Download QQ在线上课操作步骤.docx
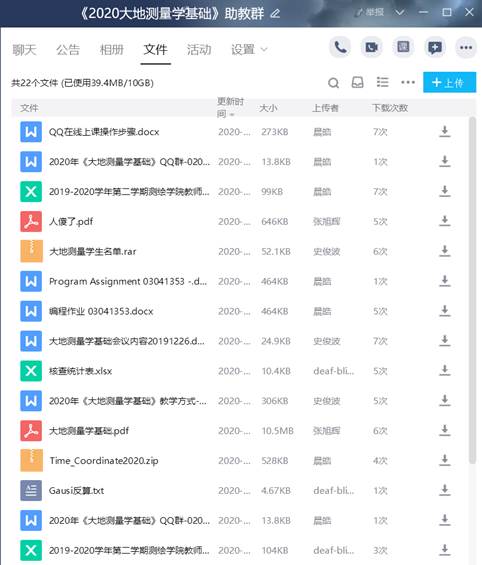The image size is (482, 565). [445, 132]
